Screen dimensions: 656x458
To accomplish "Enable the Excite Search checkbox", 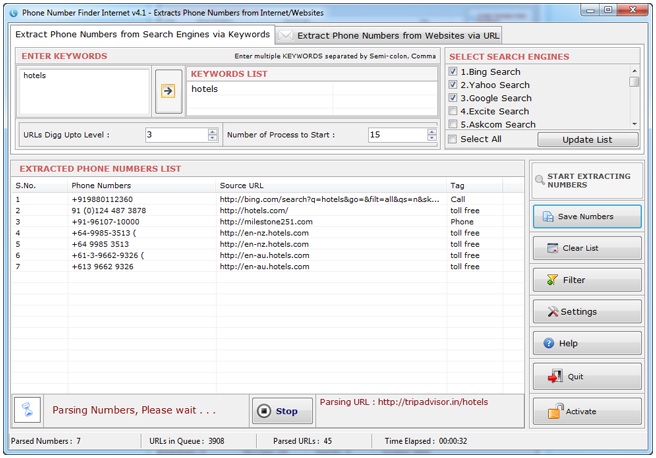I will [454, 111].
